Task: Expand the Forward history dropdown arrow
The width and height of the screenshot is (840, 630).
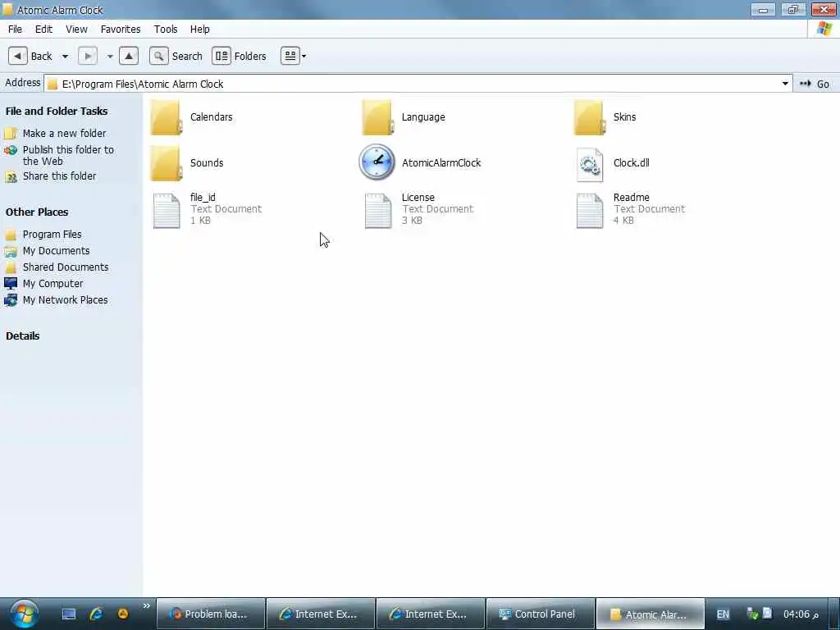Action: pyautogui.click(x=110, y=57)
